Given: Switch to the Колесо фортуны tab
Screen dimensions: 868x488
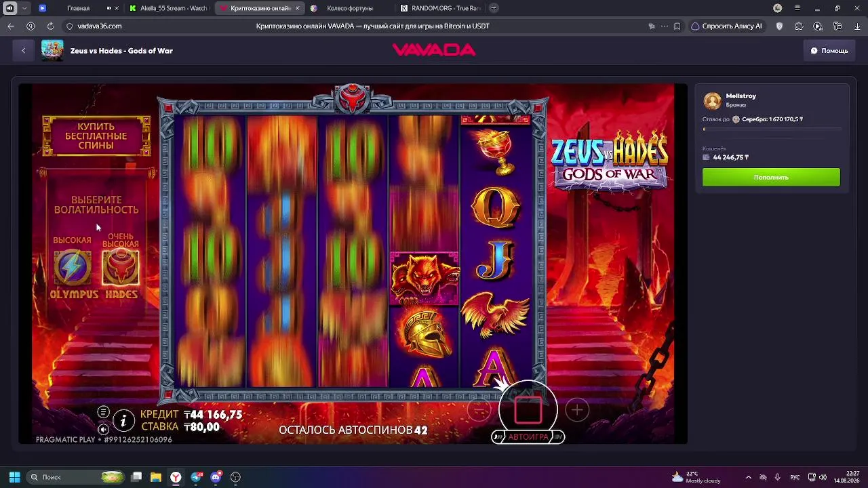Looking at the screenshot, I should click(350, 8).
